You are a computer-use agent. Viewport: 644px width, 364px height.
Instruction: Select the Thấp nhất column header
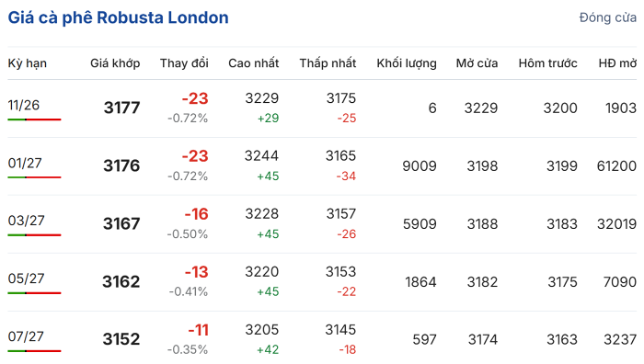(328, 63)
